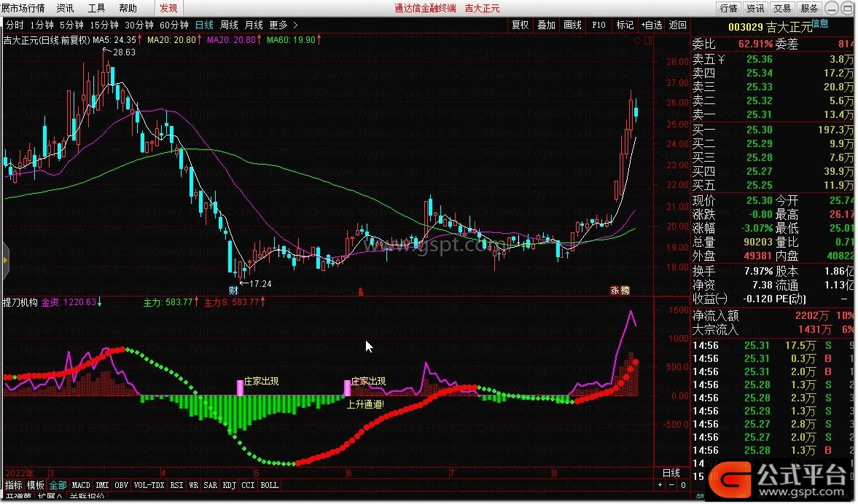The height and width of the screenshot is (504, 858).
Task: Switch indicator to KDJ
Action: coord(230,485)
